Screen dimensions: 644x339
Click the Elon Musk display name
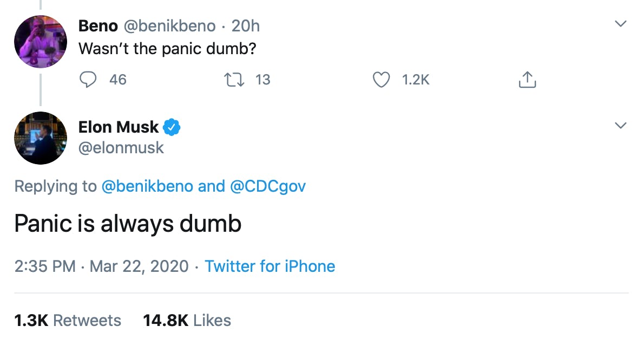tap(119, 127)
